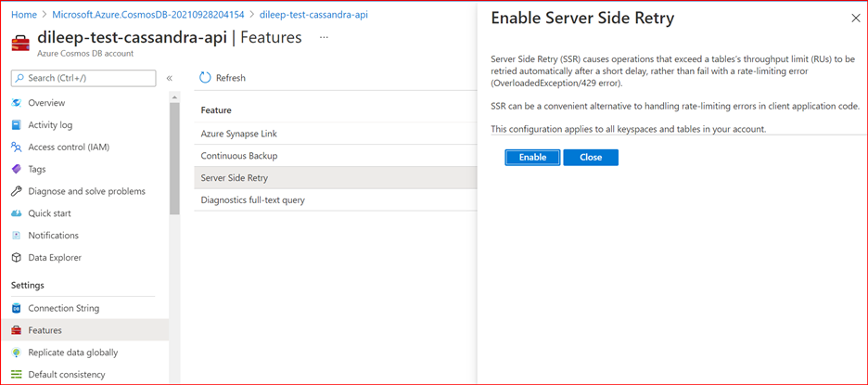Screen dimensions: 868x385
Task: Focus the Search (Ctrl+/) field
Action: [83, 78]
